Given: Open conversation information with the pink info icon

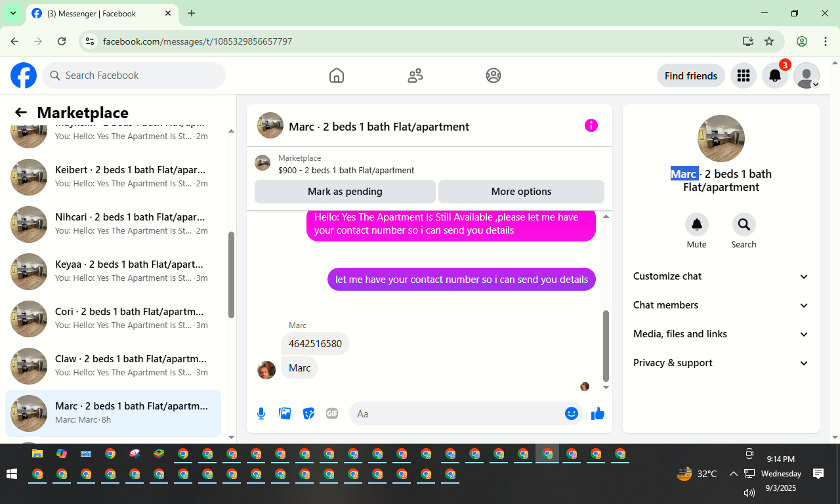Looking at the screenshot, I should 591,125.
